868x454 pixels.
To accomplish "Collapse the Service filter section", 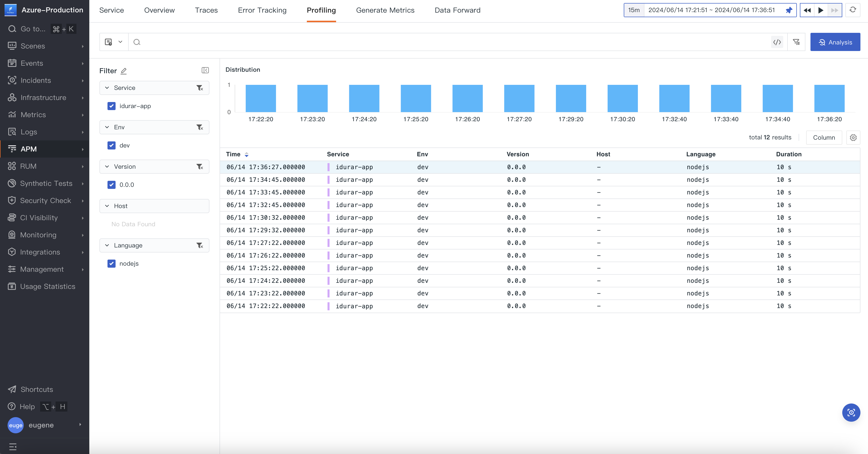I will click(x=107, y=88).
